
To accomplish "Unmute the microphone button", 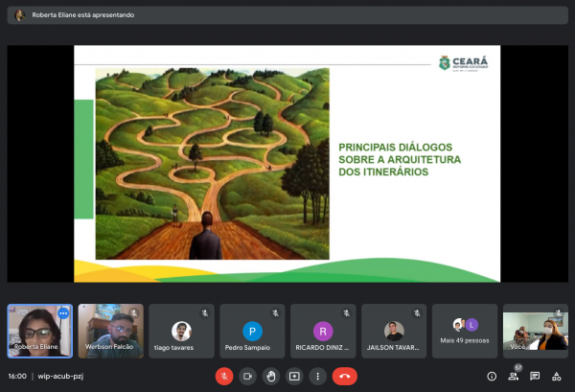I will click(x=224, y=377).
